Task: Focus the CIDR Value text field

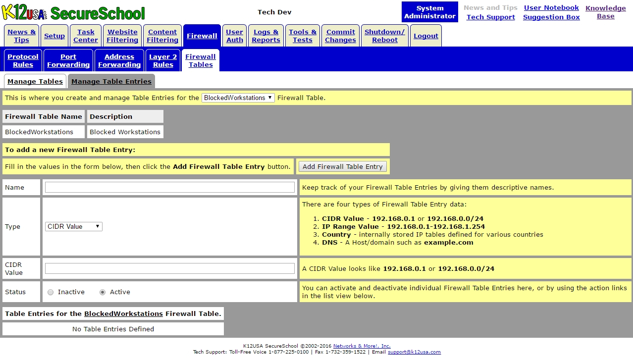Action: pos(169,268)
